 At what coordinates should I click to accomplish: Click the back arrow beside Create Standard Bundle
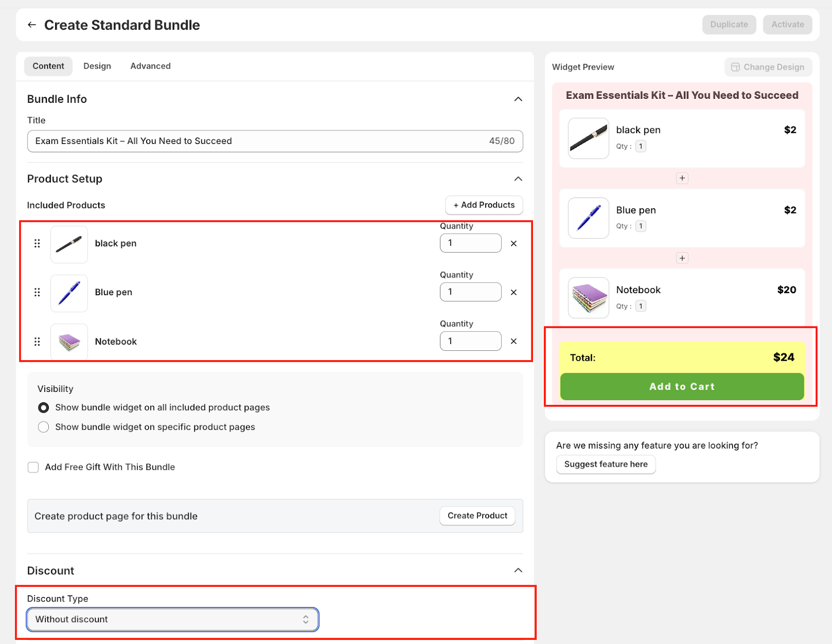(x=32, y=25)
